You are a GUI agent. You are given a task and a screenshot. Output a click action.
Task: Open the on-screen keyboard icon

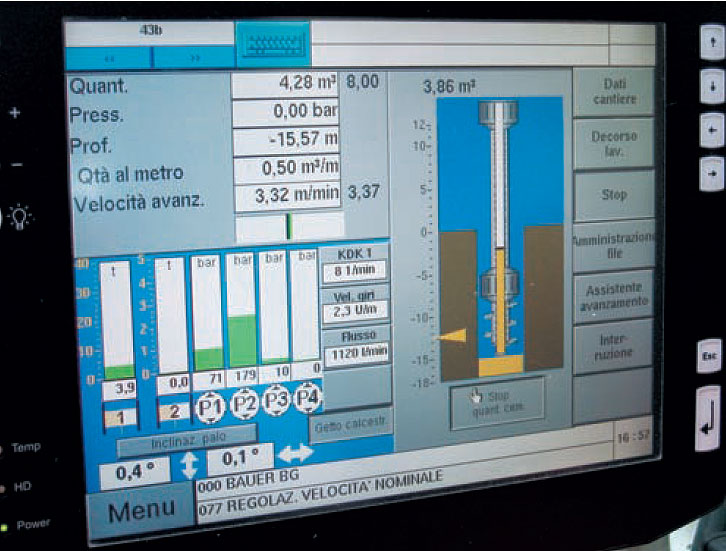point(273,46)
